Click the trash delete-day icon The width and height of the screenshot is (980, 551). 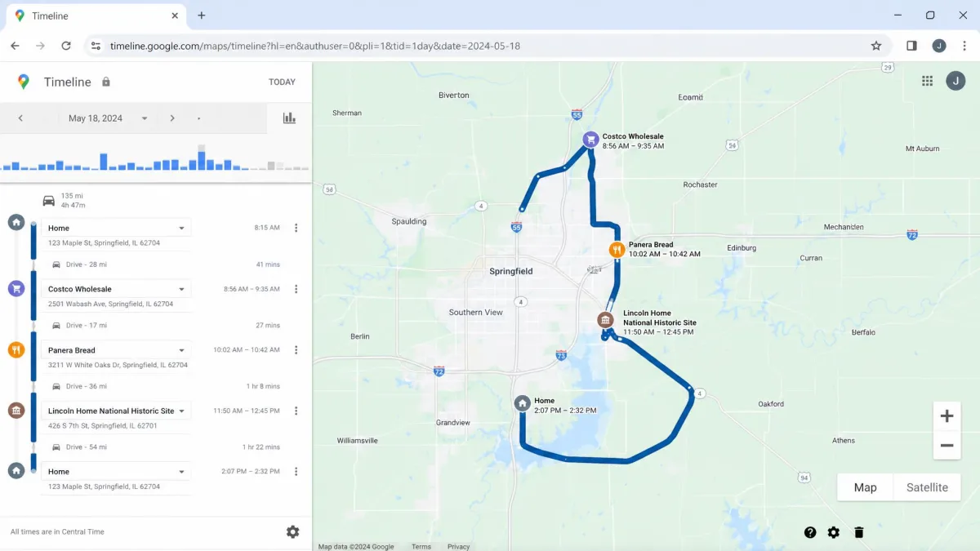pos(858,532)
